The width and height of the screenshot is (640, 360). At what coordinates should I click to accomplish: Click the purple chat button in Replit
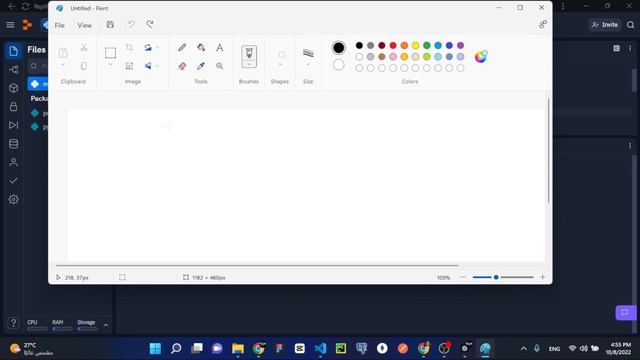tap(625, 313)
